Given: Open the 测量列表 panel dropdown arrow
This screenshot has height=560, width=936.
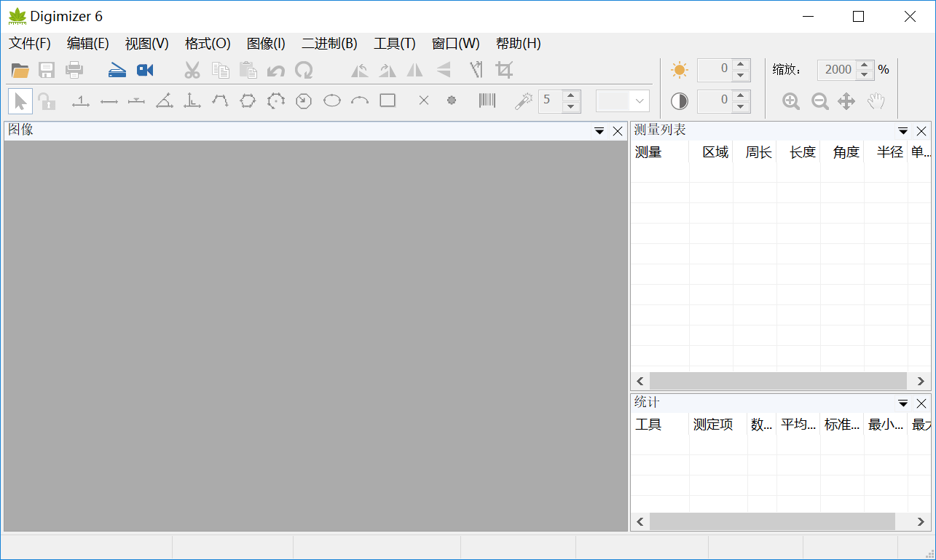Looking at the screenshot, I should click(x=903, y=131).
